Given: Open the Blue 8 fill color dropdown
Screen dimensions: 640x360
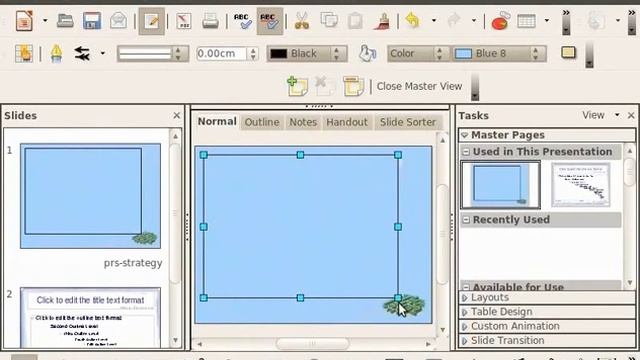Looking at the screenshot, I should [x=499, y=53].
